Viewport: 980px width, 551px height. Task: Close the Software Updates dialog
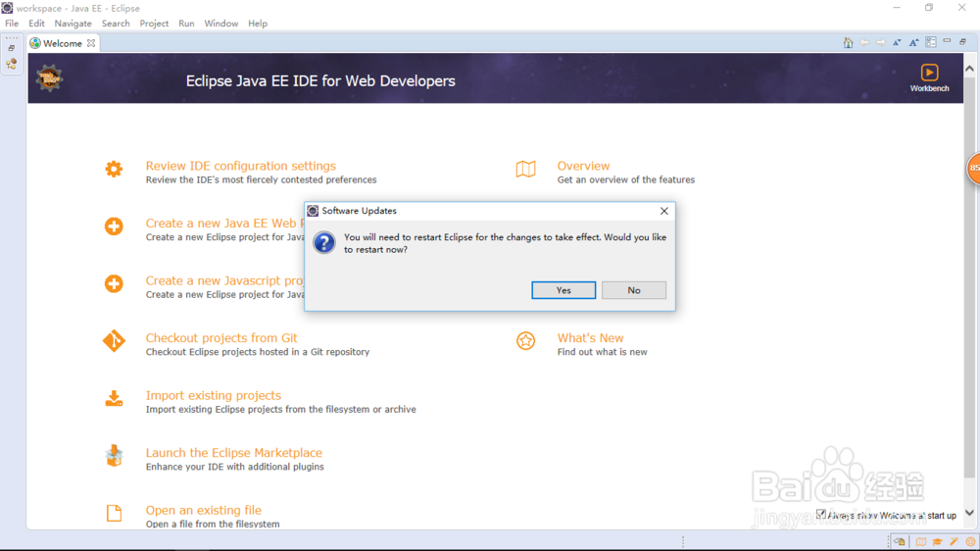coord(663,211)
